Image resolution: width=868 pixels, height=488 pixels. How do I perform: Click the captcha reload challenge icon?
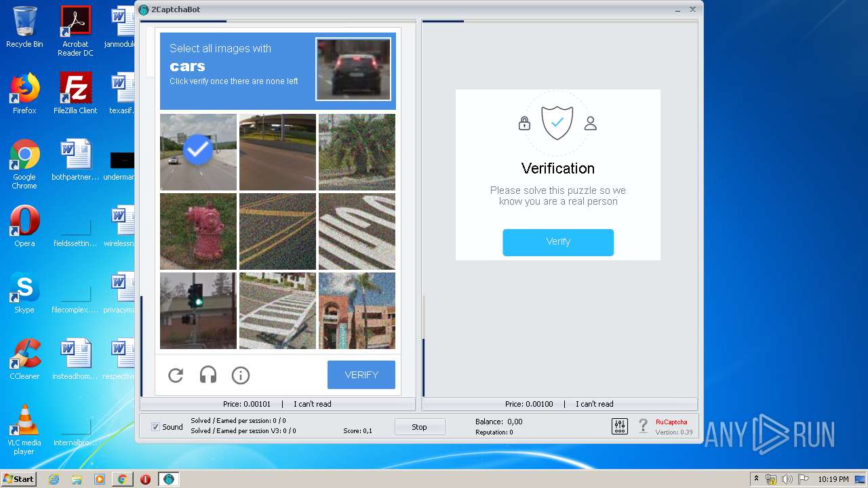click(176, 375)
